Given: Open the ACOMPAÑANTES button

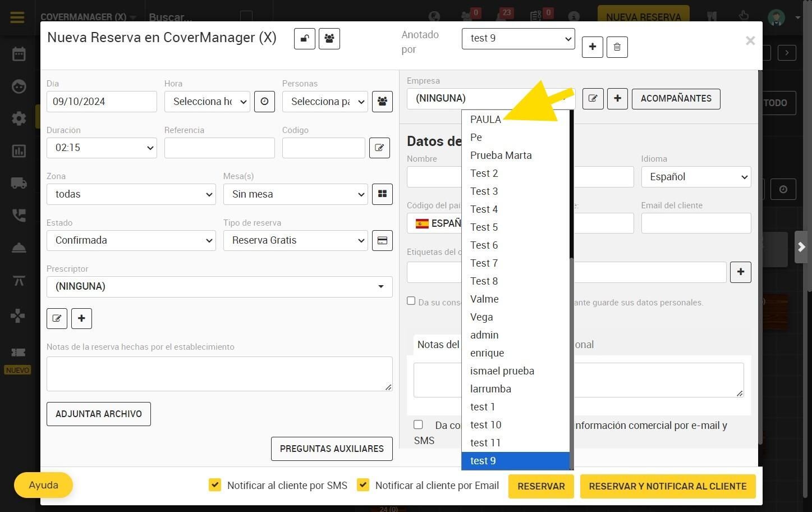Looking at the screenshot, I should pos(676,99).
